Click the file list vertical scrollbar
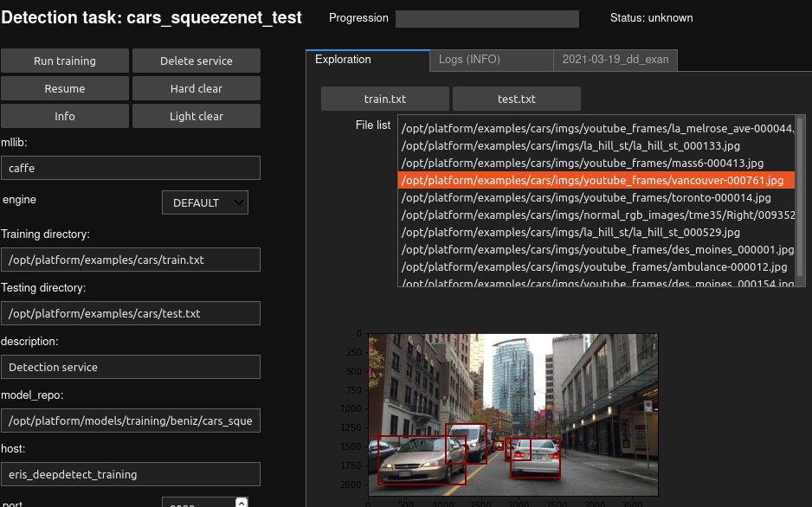This screenshot has width=812, height=507. (x=800, y=197)
